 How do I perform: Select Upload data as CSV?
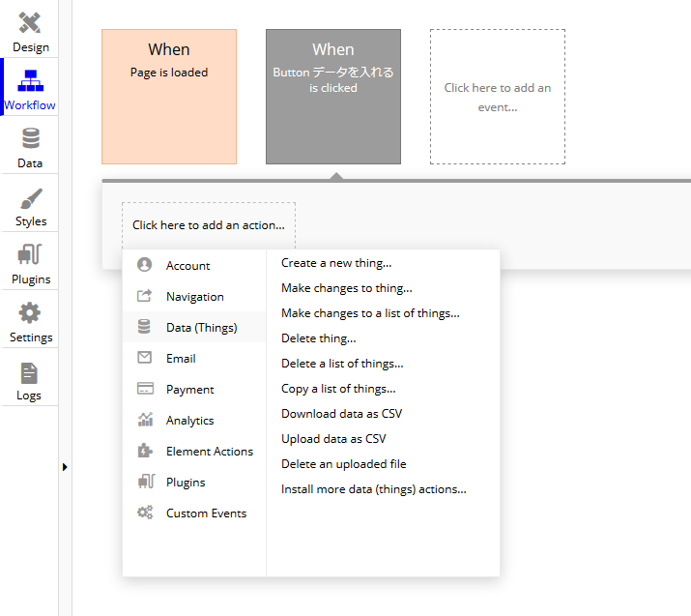coord(333,439)
